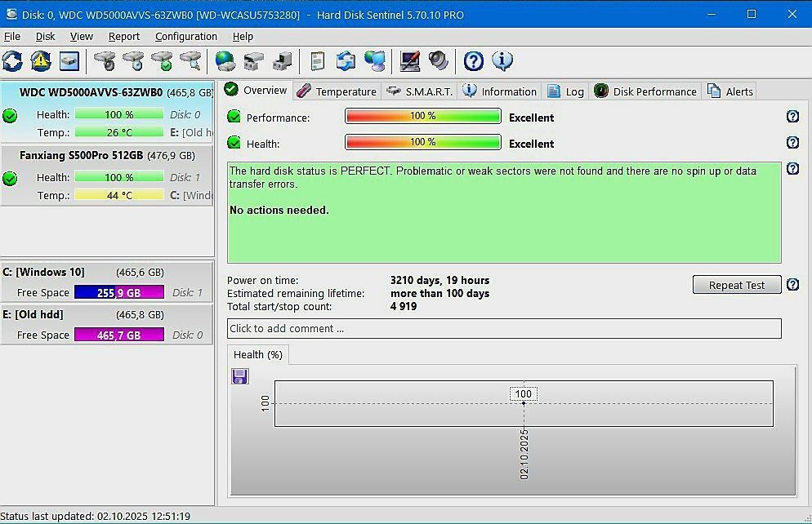The image size is (812, 524).
Task: Click the help icon beside Performance row
Action: click(x=792, y=117)
